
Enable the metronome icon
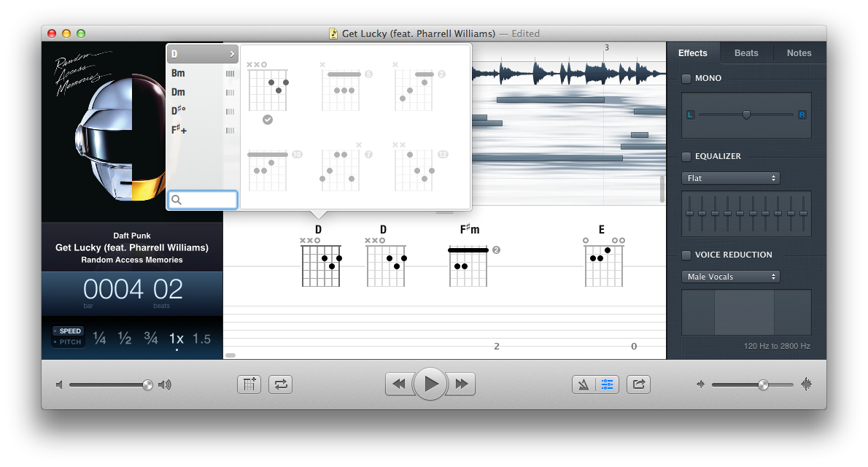point(584,385)
